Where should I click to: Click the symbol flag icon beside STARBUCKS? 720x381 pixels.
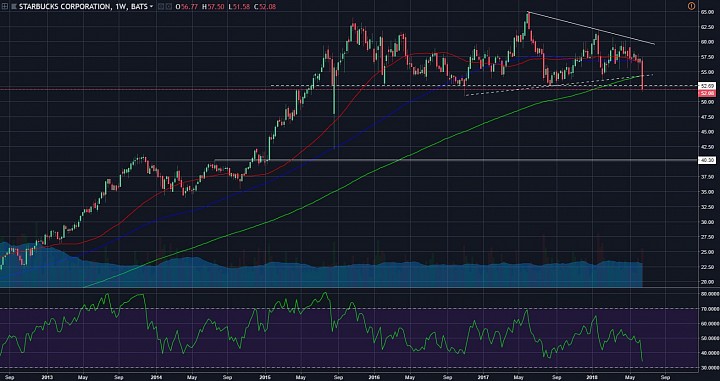click(14, 6)
